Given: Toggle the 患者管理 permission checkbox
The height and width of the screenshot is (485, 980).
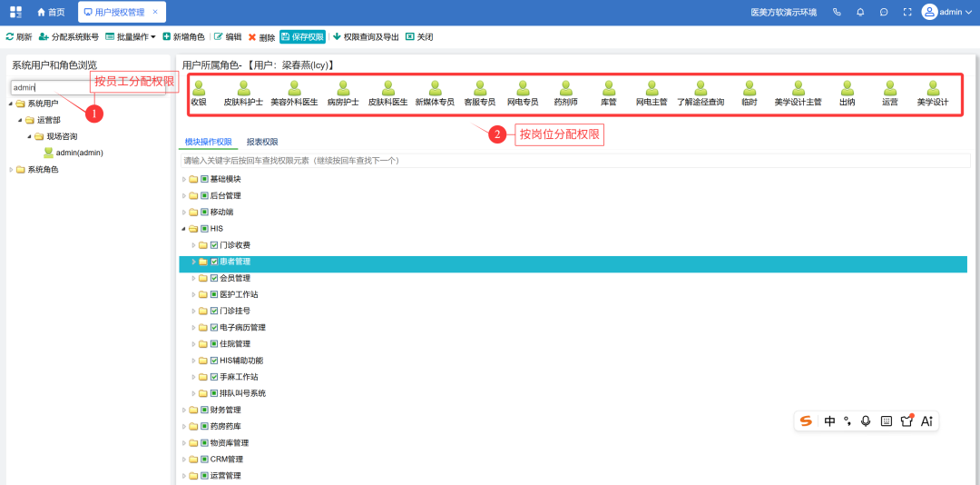Looking at the screenshot, I should (x=214, y=262).
